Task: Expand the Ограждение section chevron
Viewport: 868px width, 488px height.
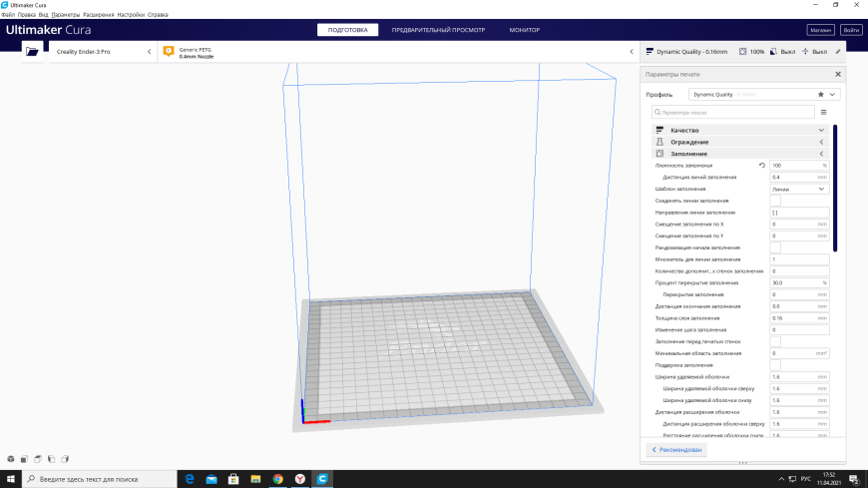Action: click(x=821, y=142)
